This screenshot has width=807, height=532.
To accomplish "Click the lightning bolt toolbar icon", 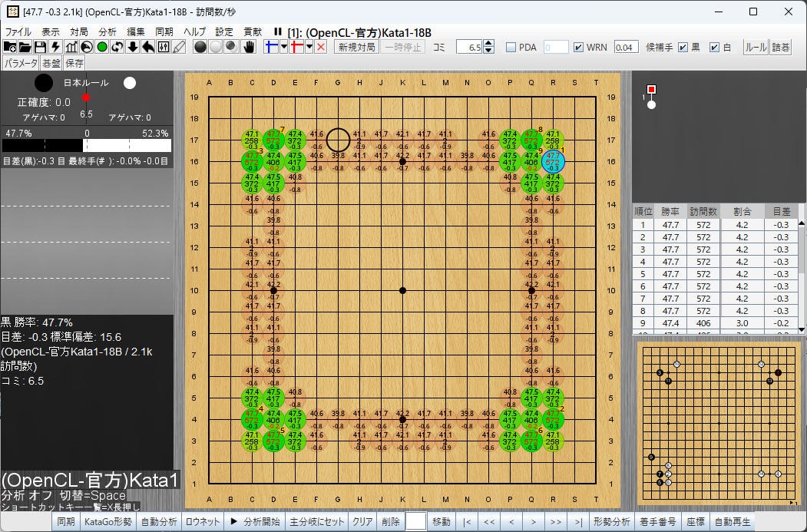I will click(x=55, y=48).
